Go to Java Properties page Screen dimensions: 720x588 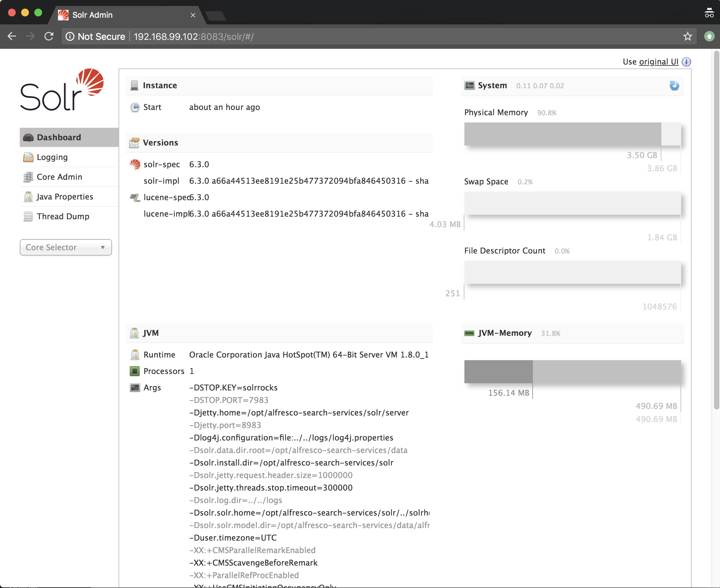65,197
